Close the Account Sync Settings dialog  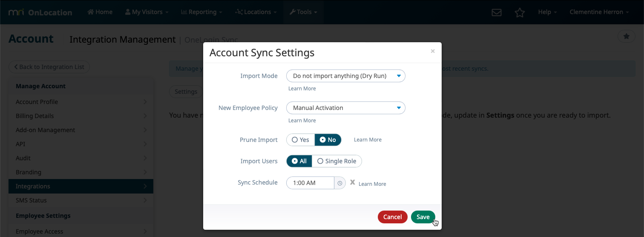click(x=433, y=51)
